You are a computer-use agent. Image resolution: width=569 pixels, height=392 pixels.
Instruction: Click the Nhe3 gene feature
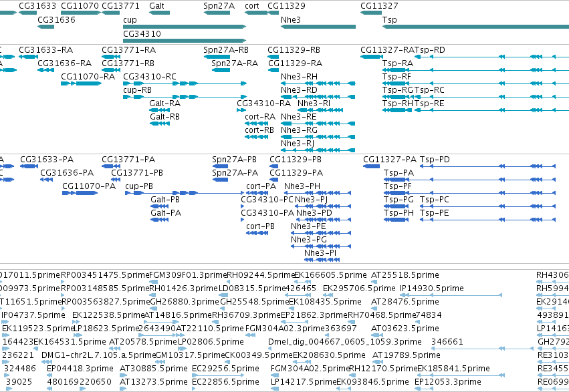pos(318,27)
